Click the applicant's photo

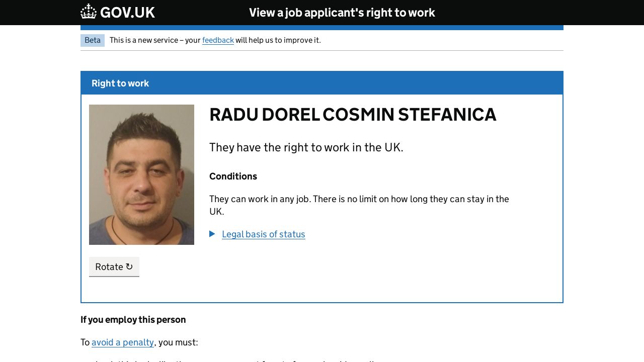tap(141, 174)
